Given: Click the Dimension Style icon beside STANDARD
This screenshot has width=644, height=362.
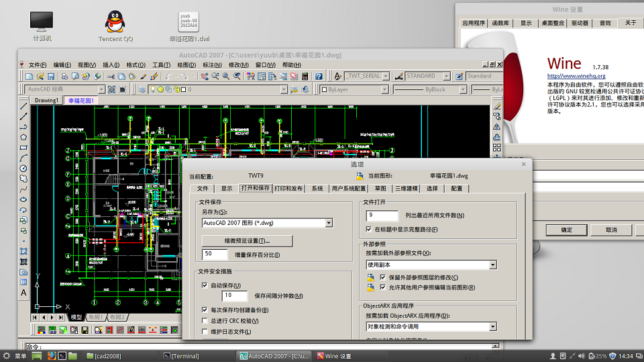Looking at the screenshot, I should point(398,76).
